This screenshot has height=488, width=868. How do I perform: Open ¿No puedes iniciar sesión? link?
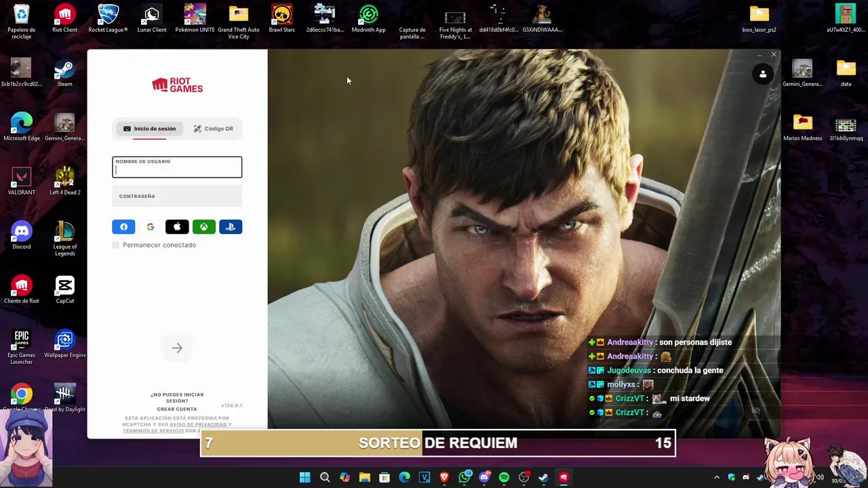pyautogui.click(x=177, y=398)
